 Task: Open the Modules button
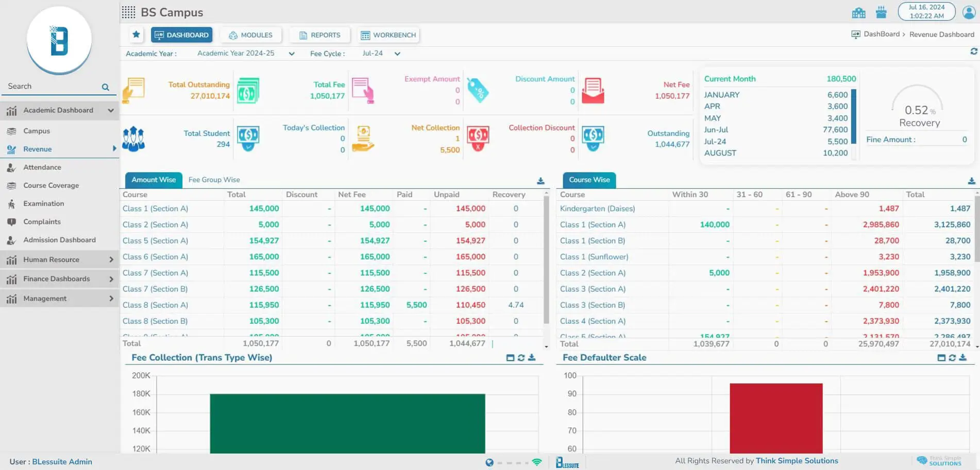pos(250,35)
